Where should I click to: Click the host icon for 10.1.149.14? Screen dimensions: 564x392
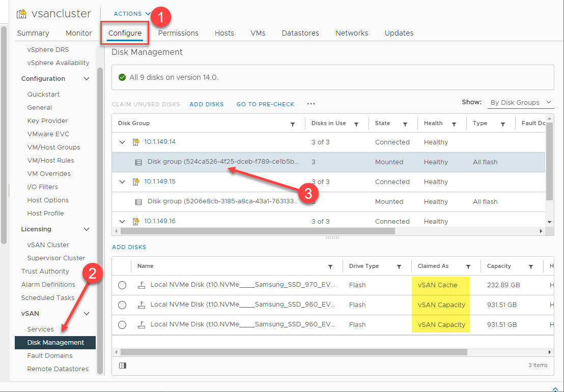coord(136,142)
